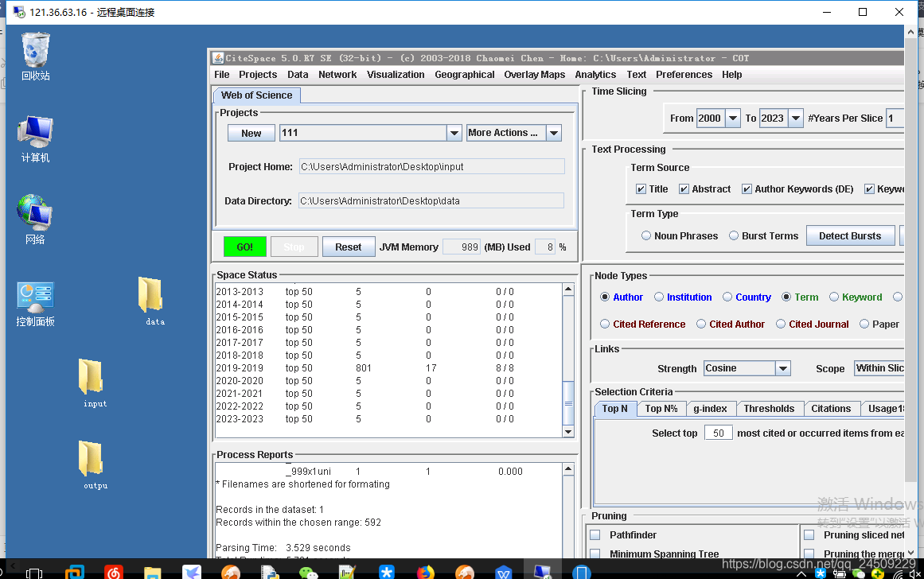Click the Detect Bursts button

point(850,236)
